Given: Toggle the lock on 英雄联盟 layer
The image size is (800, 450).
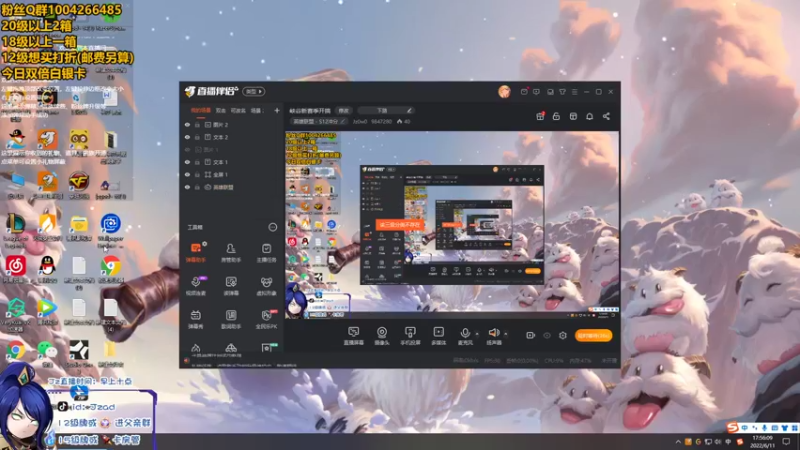Looking at the screenshot, I should point(197,187).
